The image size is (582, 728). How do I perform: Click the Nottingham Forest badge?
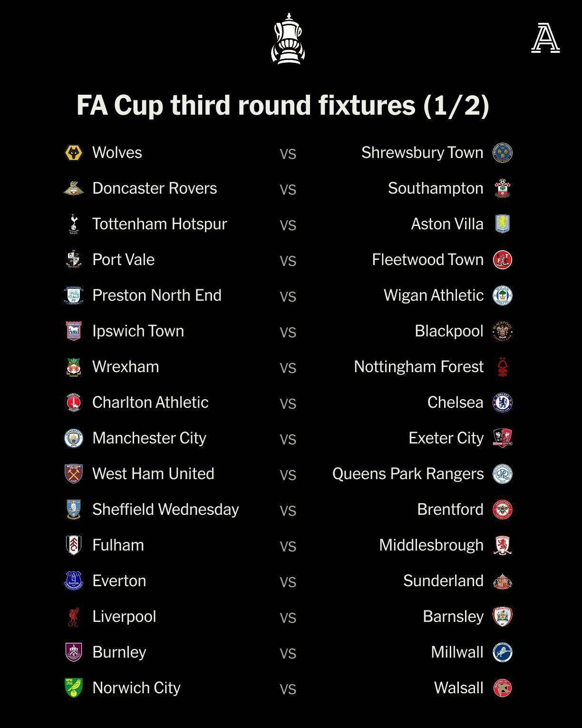tap(503, 367)
